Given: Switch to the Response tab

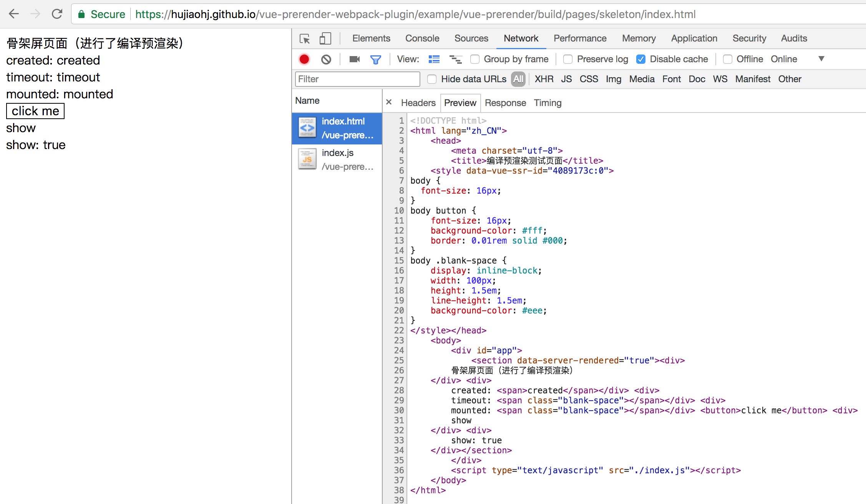Looking at the screenshot, I should tap(505, 103).
